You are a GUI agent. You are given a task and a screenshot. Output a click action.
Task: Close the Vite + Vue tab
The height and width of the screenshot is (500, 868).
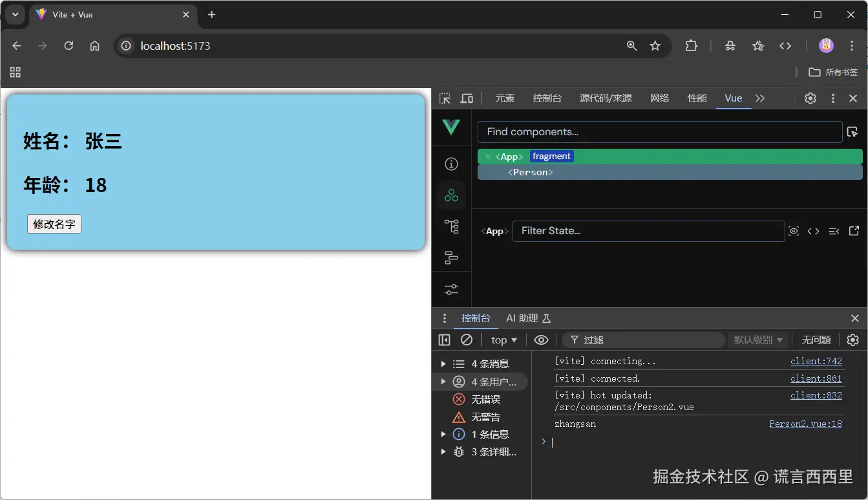186,14
